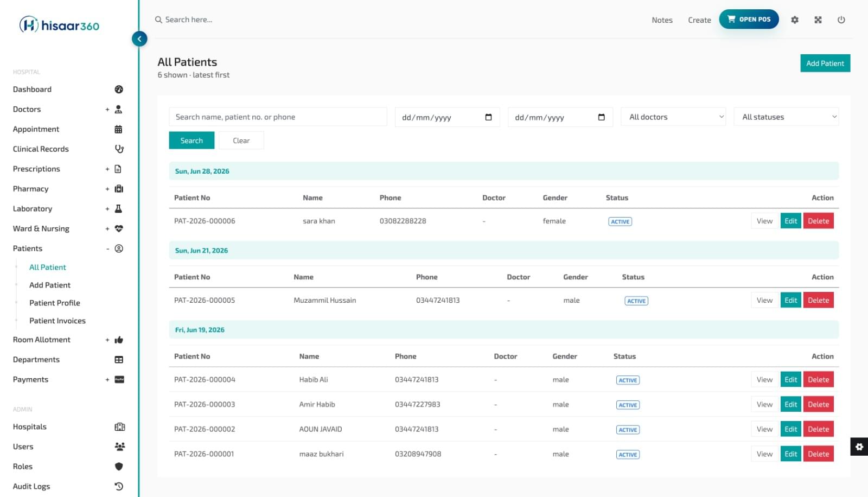Image resolution: width=868 pixels, height=497 pixels.
Task: Expand the Ward & Nursing submenu plus sign
Action: (107, 229)
